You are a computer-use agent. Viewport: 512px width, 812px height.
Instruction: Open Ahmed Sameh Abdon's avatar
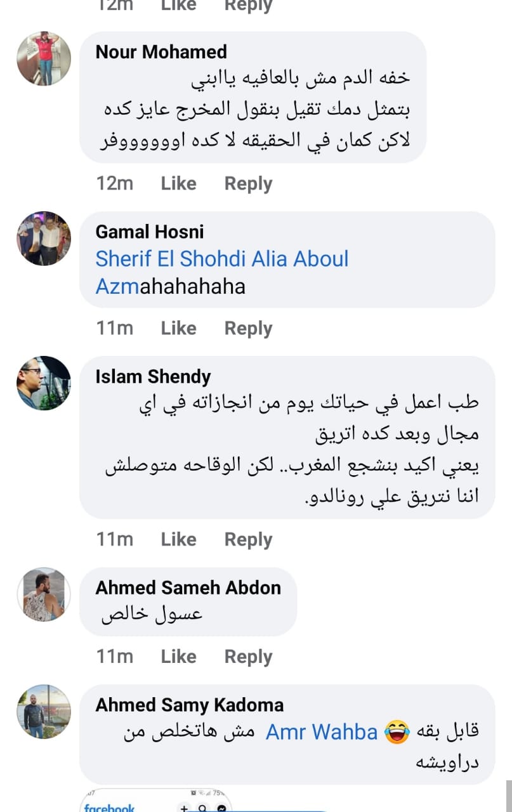coord(44,594)
